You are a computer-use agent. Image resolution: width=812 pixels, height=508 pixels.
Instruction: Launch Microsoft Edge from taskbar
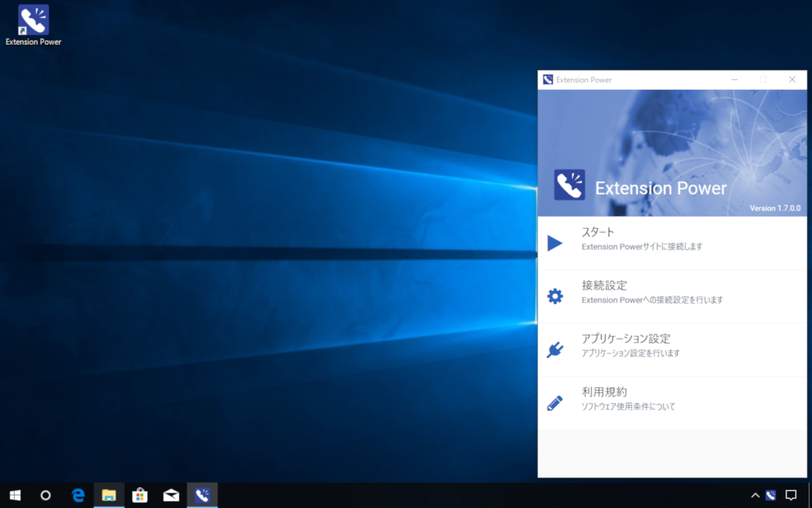coord(77,495)
